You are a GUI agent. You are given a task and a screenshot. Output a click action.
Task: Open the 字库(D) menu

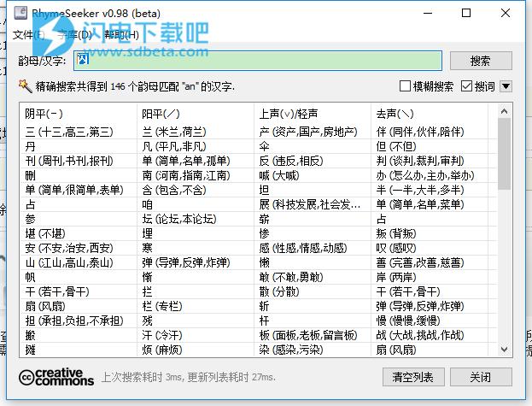[x=74, y=35]
